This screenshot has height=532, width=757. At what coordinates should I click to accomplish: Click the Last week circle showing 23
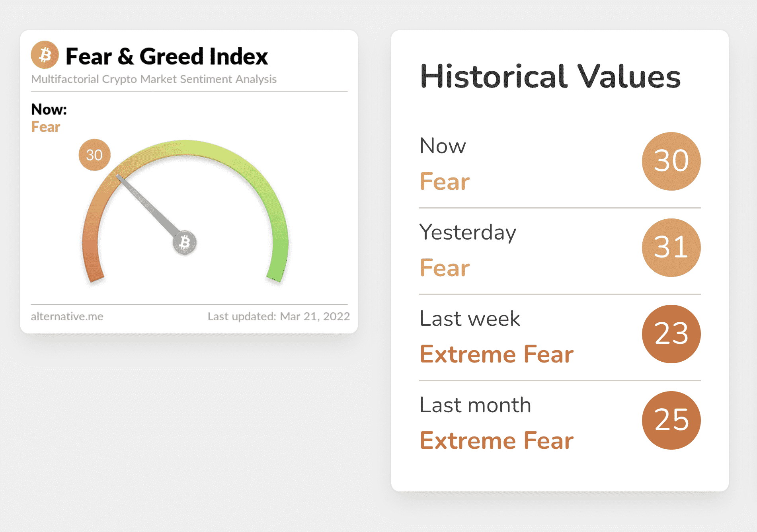pyautogui.click(x=671, y=334)
